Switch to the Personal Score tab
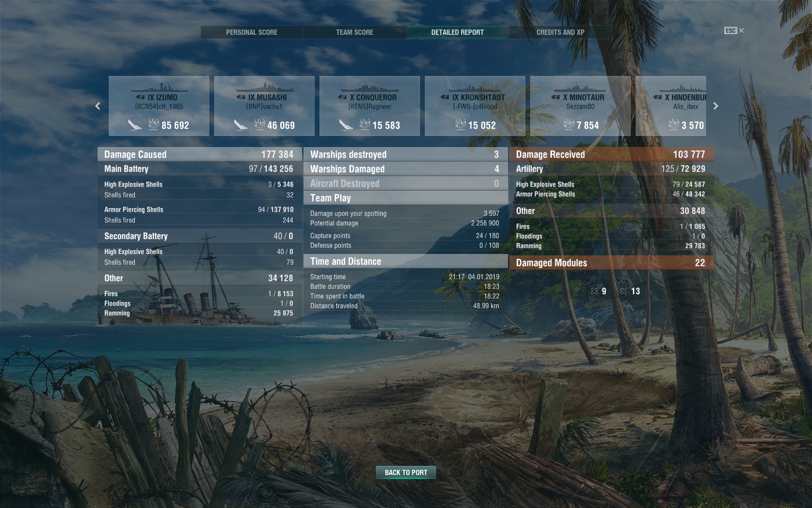812x508 pixels. pos(252,32)
